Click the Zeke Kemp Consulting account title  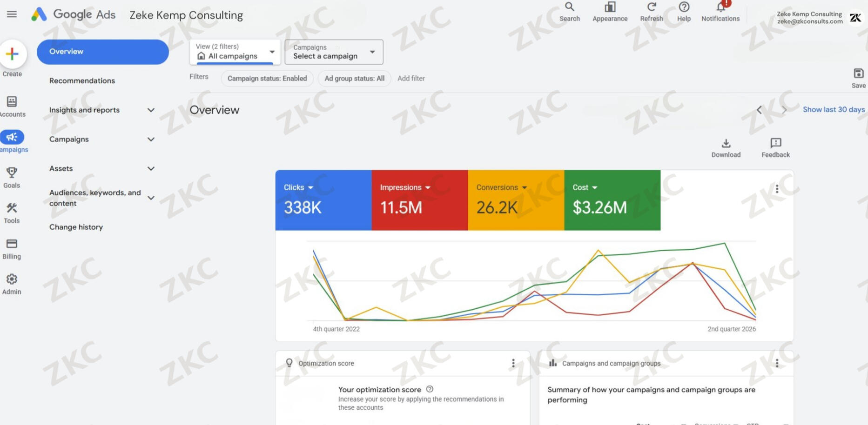point(186,15)
